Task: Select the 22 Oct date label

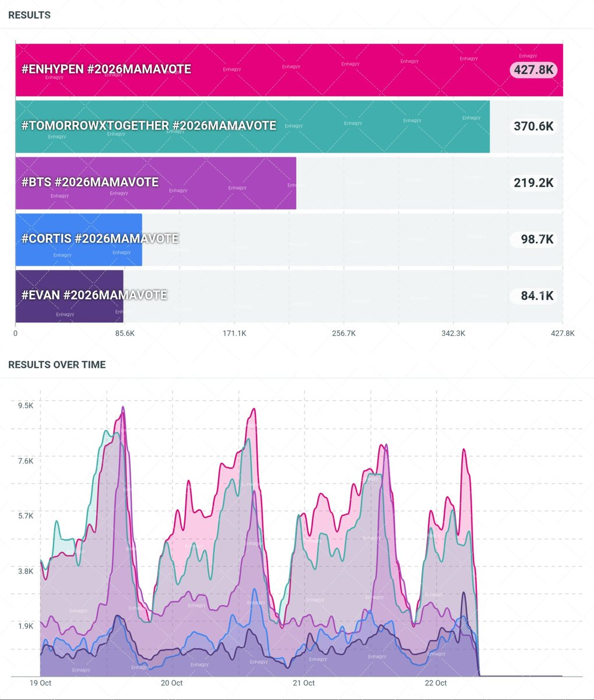Action: 436,683
